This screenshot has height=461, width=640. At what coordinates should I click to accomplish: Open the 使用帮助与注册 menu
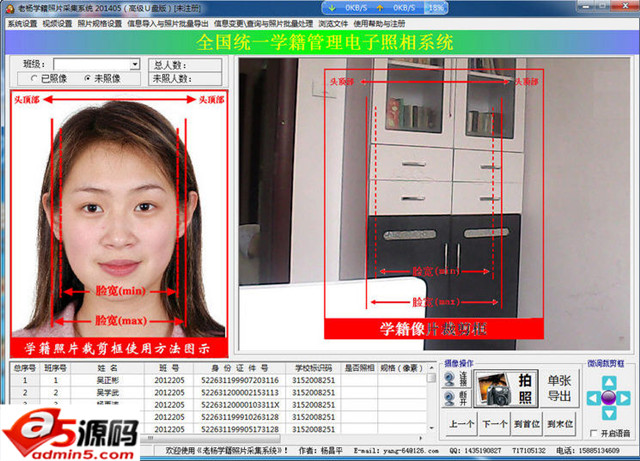(x=380, y=22)
